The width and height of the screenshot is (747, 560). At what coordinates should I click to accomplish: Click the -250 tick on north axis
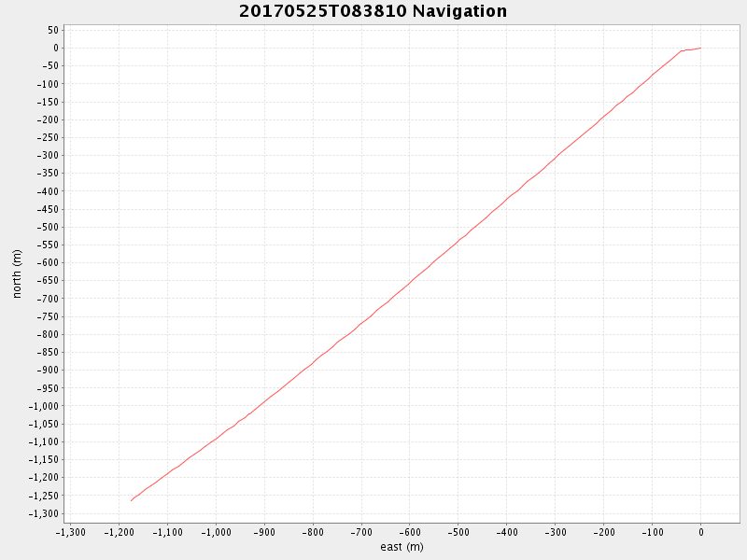(x=48, y=137)
